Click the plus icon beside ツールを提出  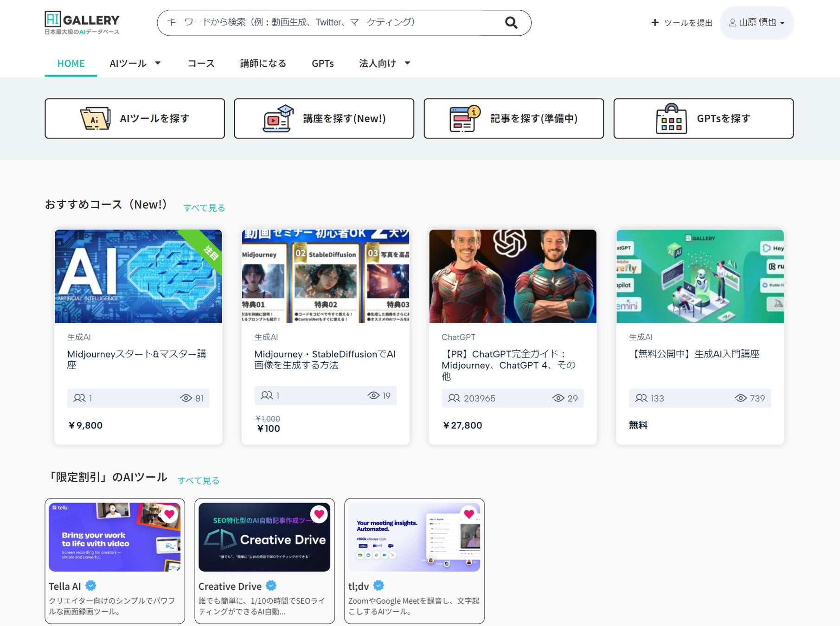655,22
